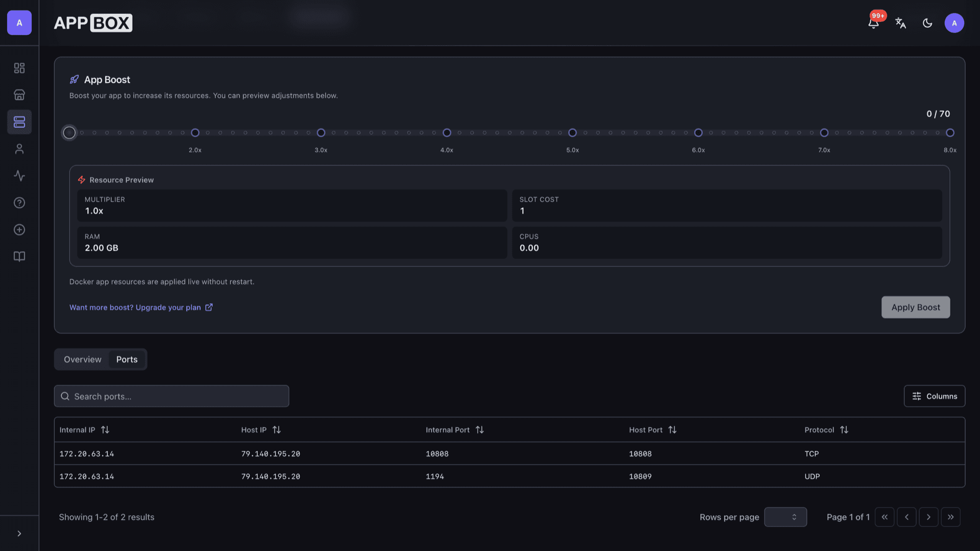The height and width of the screenshot is (551, 980).
Task: Open the language translate icon
Action: pos(900,23)
